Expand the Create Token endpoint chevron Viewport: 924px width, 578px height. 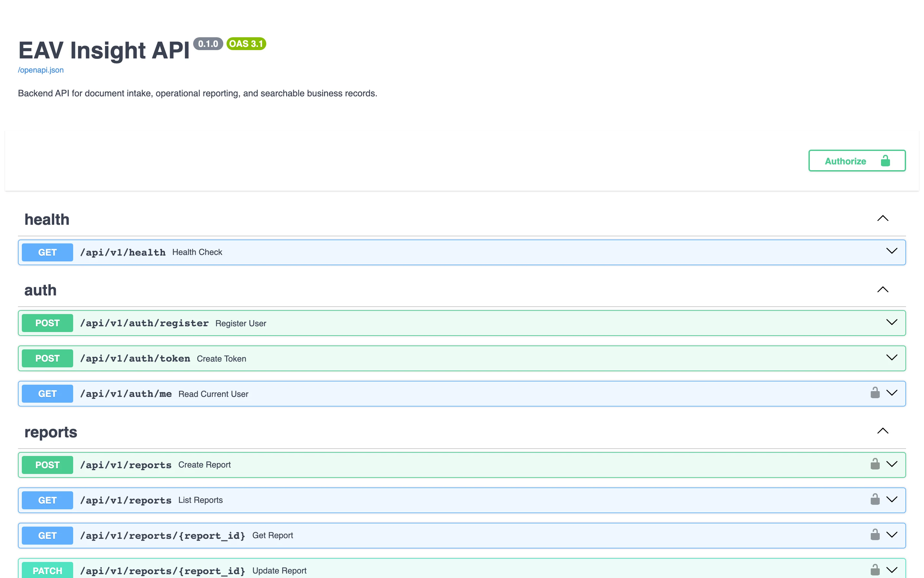(x=892, y=357)
